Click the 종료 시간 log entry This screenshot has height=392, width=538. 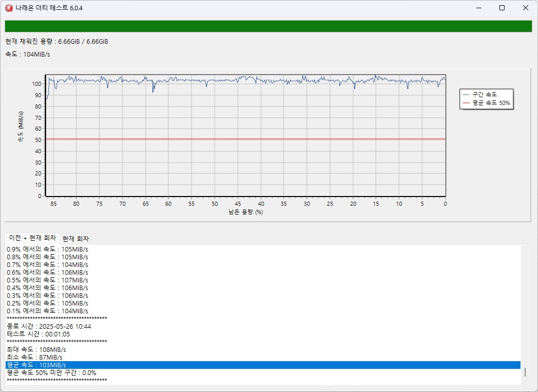49,326
